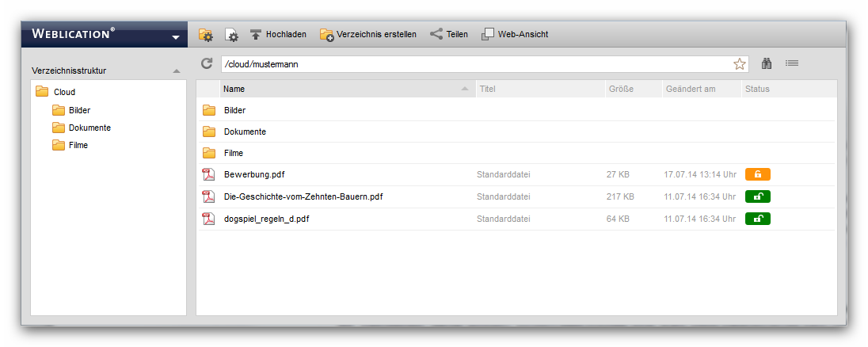Open the Filme folder row name
Viewport: 868px width, 347px height.
pos(234,153)
